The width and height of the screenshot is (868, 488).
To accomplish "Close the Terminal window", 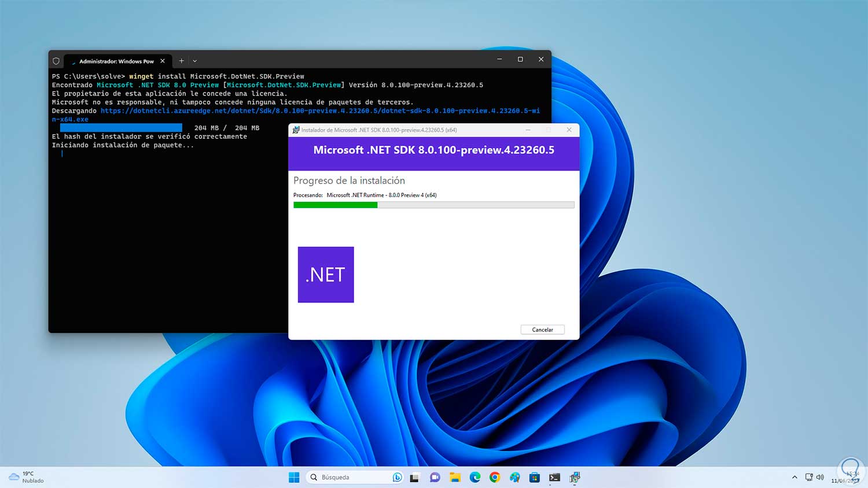I will click(541, 59).
